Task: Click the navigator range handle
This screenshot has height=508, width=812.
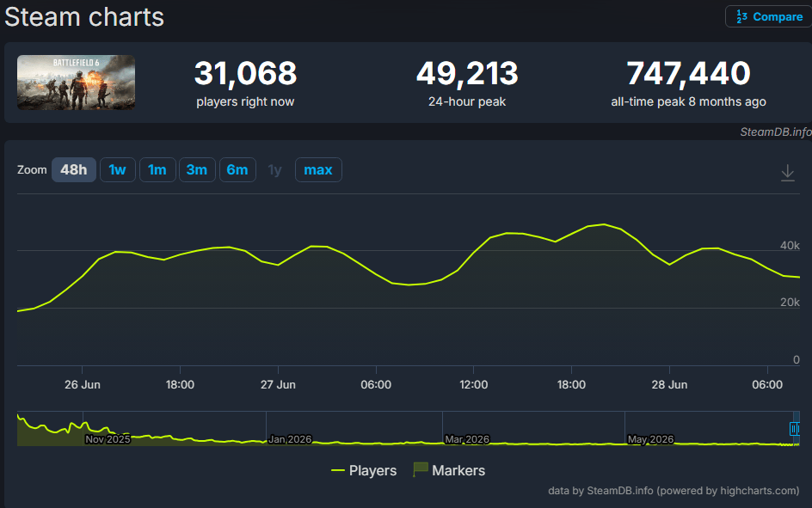Action: tap(795, 428)
